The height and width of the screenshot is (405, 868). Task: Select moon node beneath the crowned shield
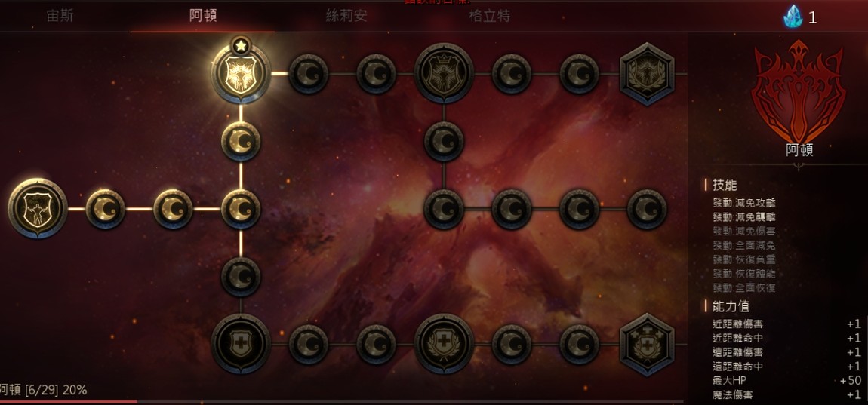[444, 141]
